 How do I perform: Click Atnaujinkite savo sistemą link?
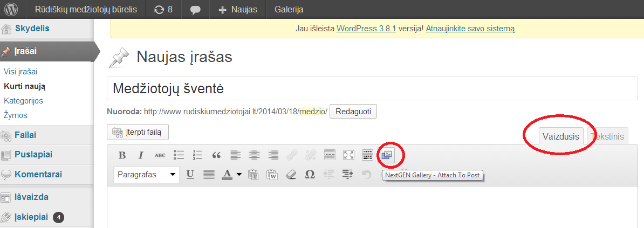[x=470, y=29]
